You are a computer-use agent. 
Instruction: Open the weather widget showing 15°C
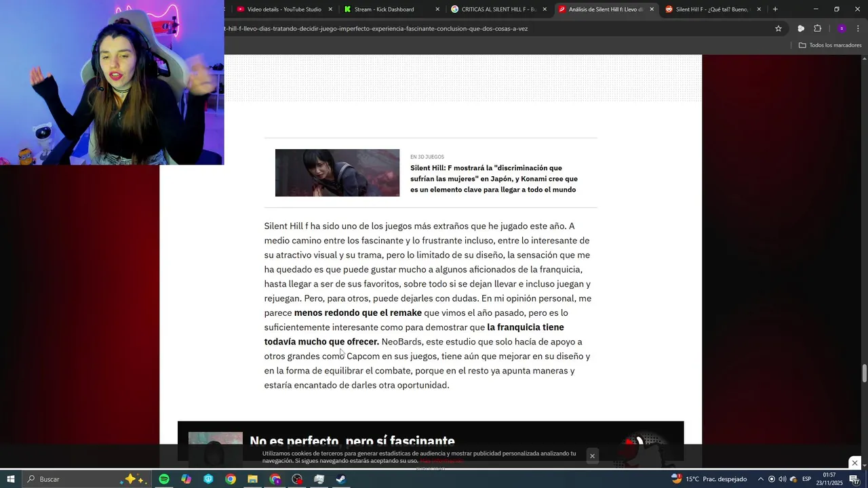coord(709,479)
